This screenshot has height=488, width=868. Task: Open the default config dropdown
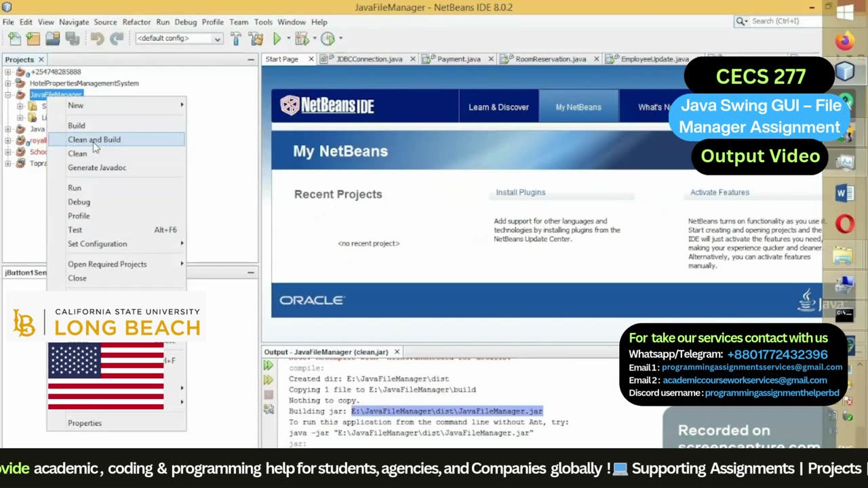click(179, 39)
